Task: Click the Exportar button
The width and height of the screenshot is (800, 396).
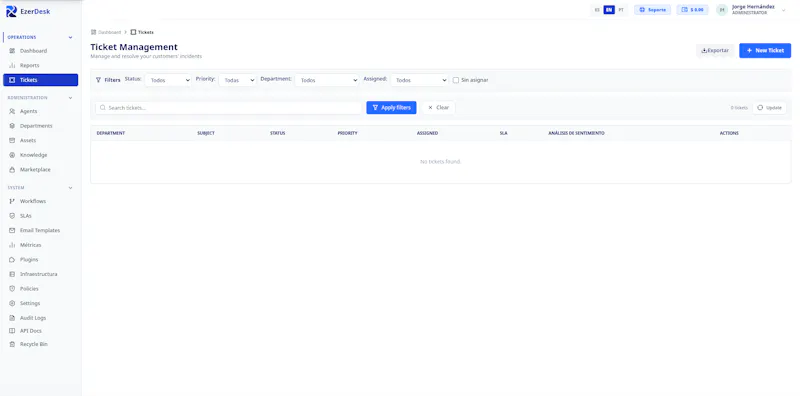Action: pos(715,51)
